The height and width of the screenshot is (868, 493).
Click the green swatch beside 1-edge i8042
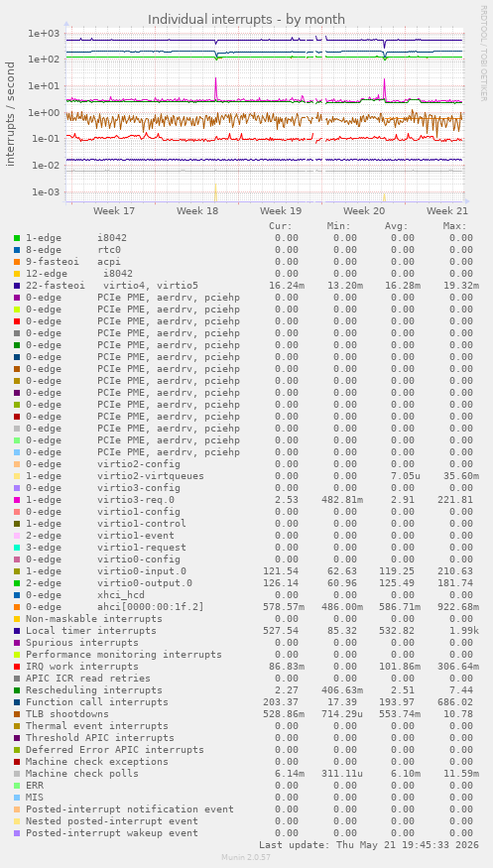(17, 238)
